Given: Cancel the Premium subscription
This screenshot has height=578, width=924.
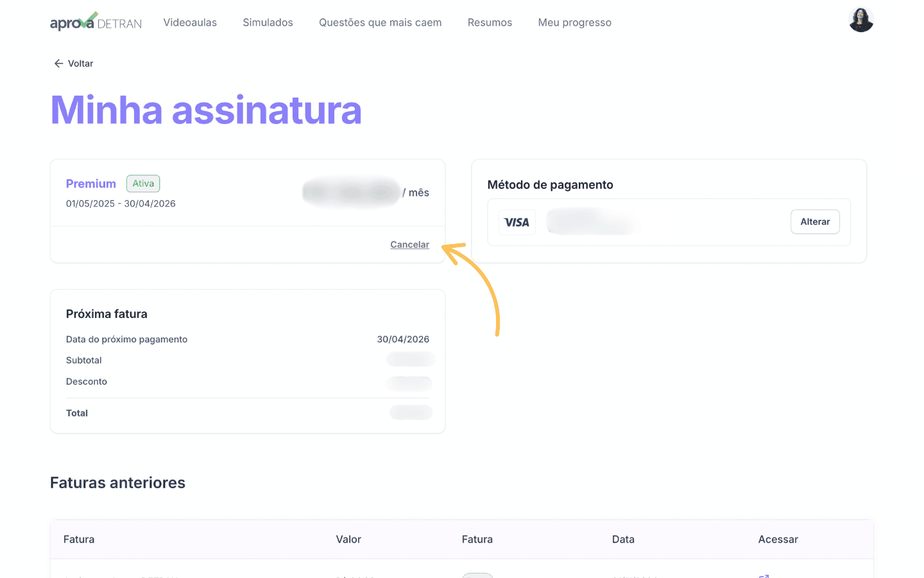Looking at the screenshot, I should 409,245.
